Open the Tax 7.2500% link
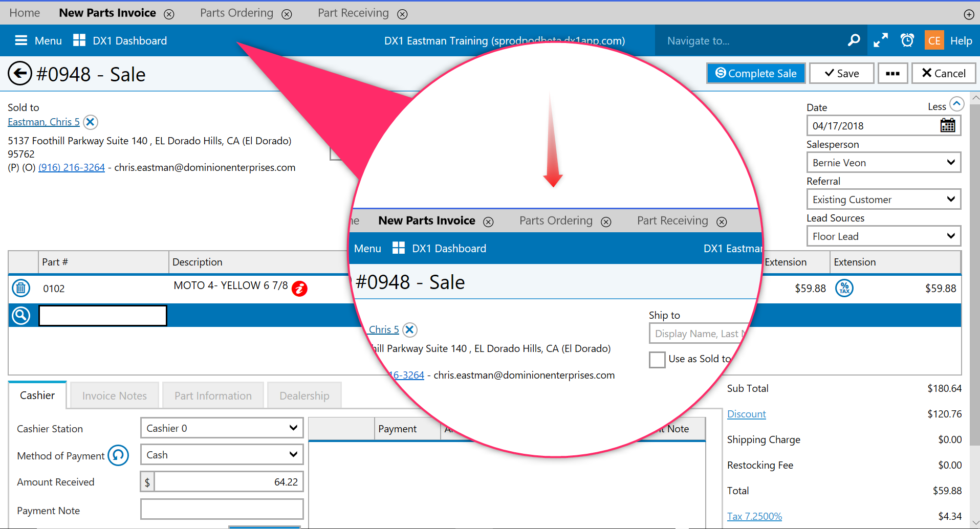The width and height of the screenshot is (980, 529). [754, 516]
